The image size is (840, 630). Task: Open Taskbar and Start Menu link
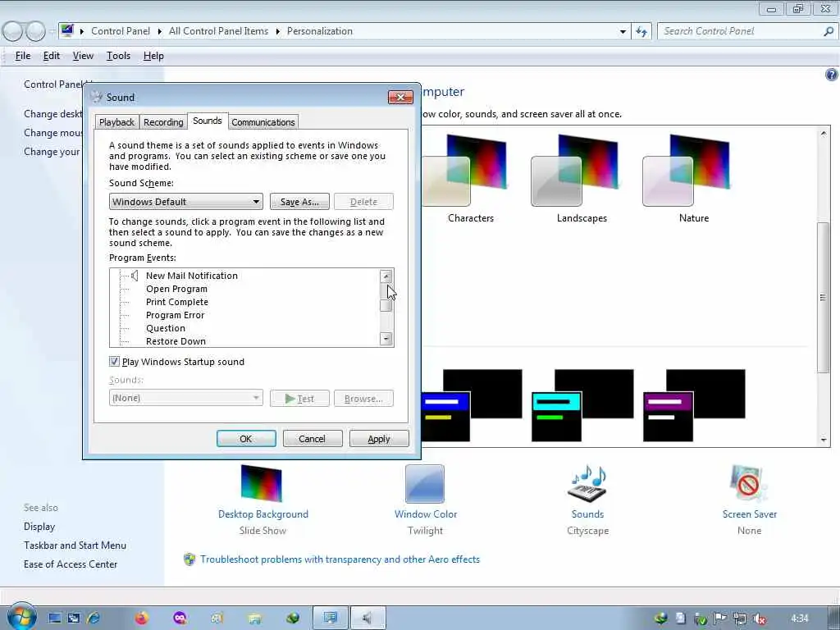coord(75,546)
